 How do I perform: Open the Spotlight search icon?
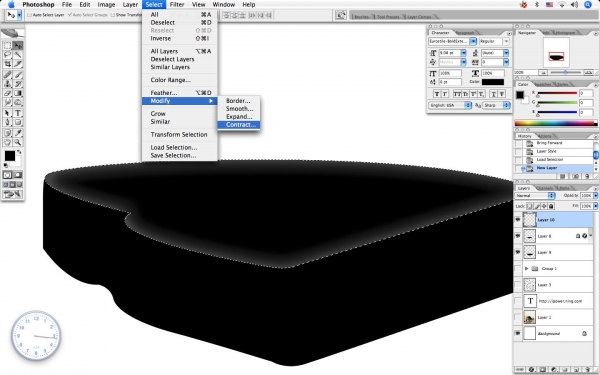pos(588,5)
